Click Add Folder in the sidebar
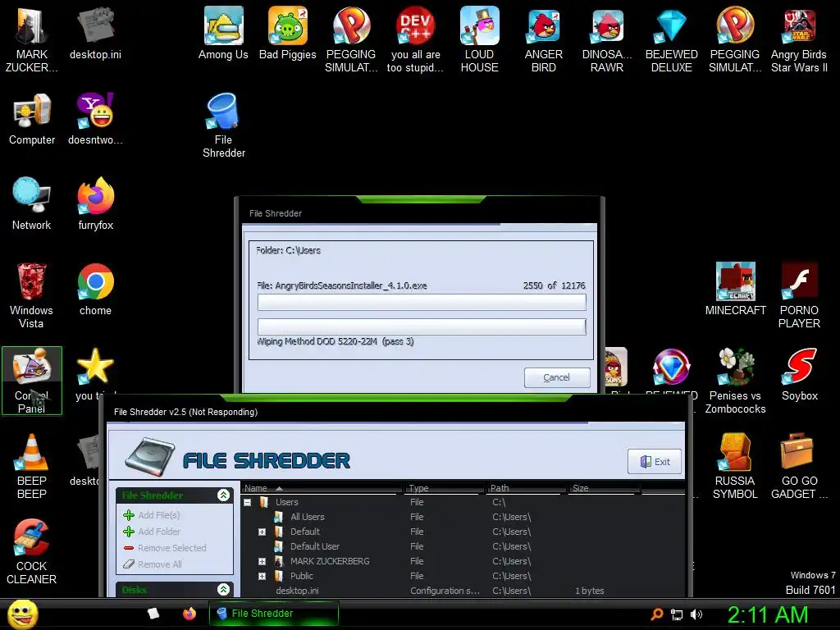Viewport: 840px width, 630px height. tap(152, 532)
